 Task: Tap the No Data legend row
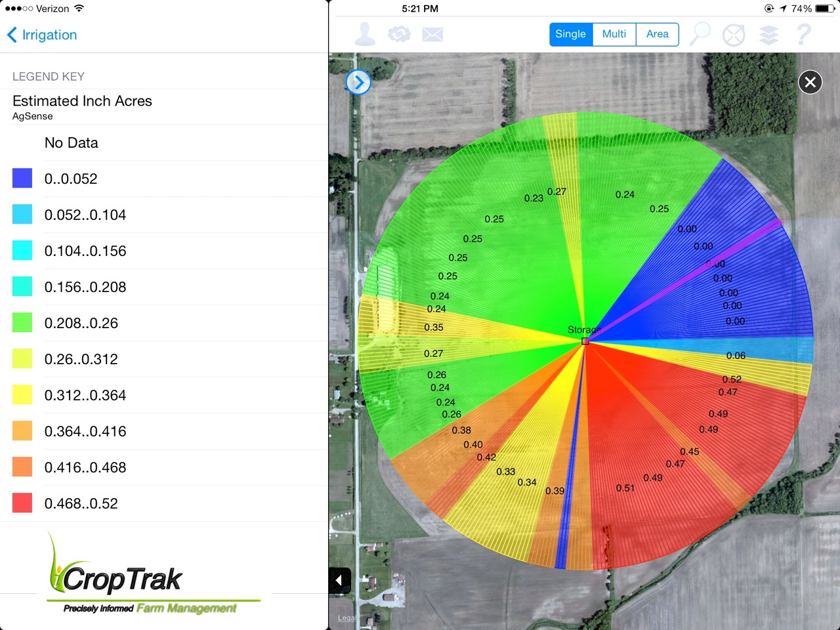(x=71, y=143)
